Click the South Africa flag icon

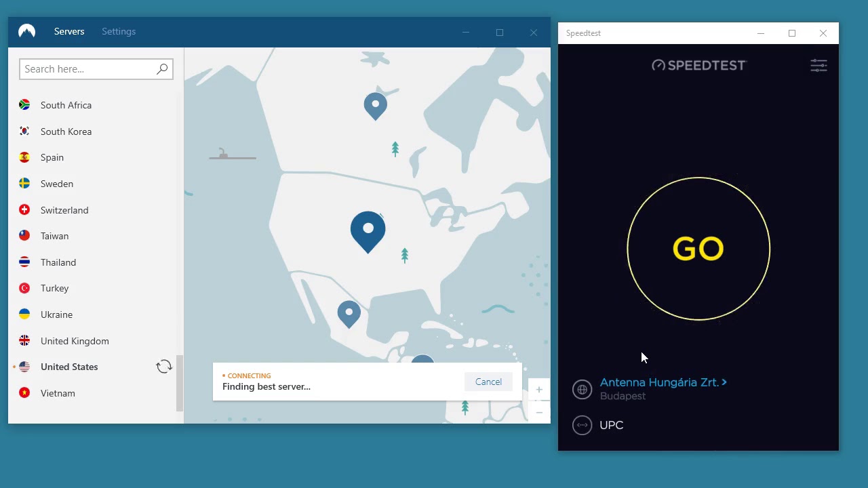coord(24,105)
